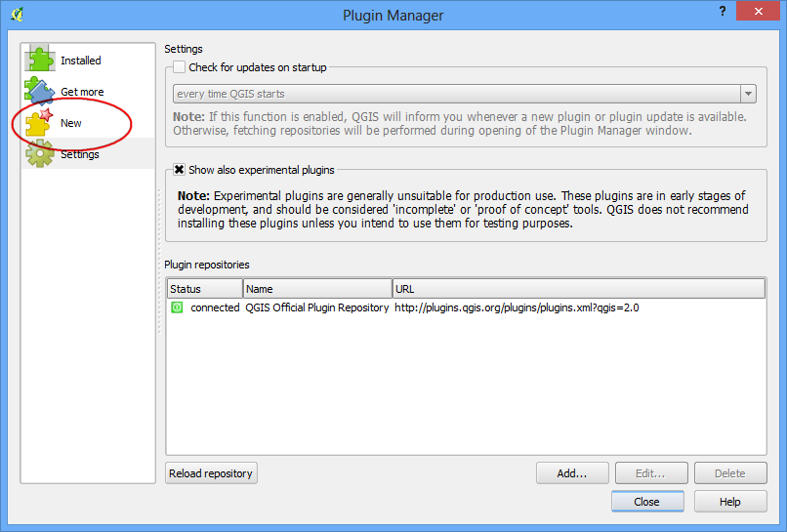Click the green connected status icon
Screen dimensions: 787x532
coord(177,307)
